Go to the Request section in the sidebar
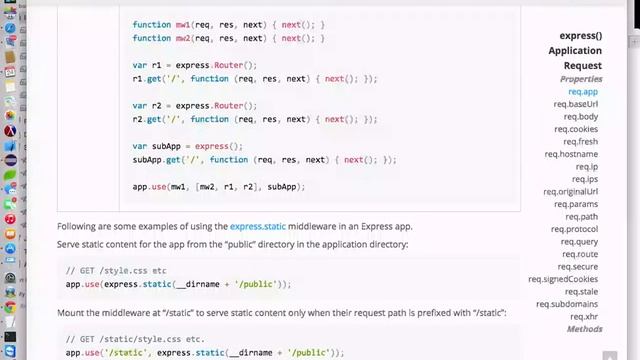Screen dimensions: 640x360 (582, 66)
